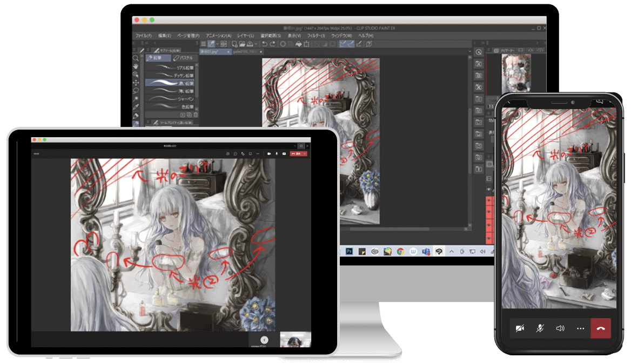Viewport: 631px width, 364px height.
Task: Open Photoshop from the Windows taskbar
Action: pyautogui.click(x=349, y=251)
